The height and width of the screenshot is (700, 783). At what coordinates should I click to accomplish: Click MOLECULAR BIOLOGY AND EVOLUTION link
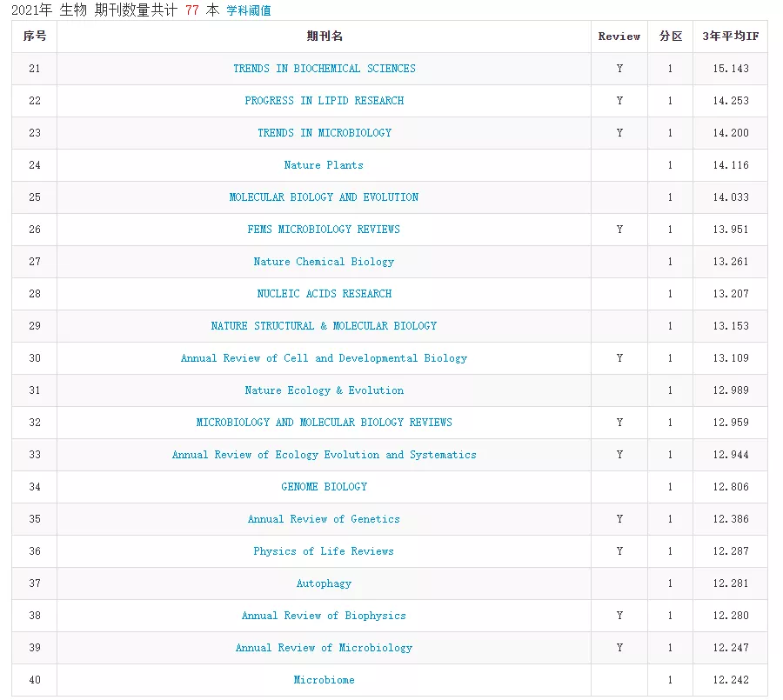pyautogui.click(x=324, y=197)
